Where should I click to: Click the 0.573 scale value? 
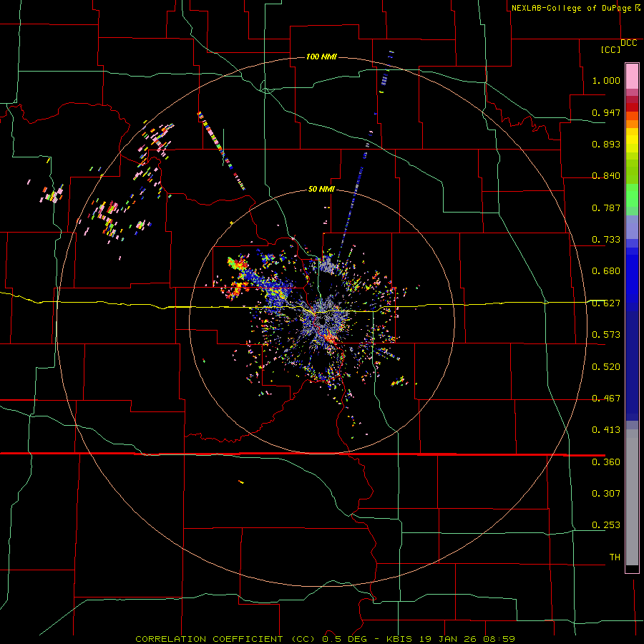[606, 335]
